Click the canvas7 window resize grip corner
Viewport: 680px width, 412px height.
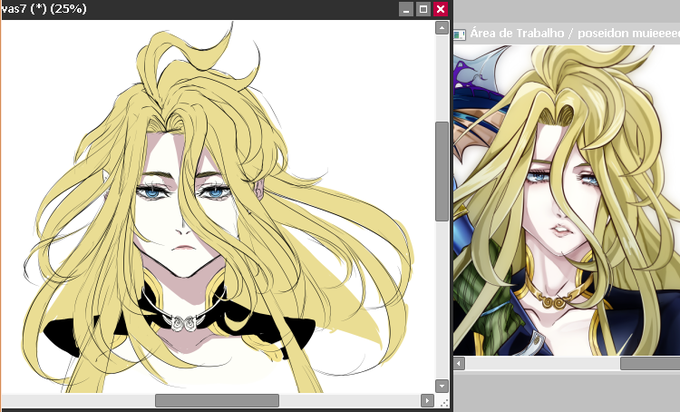coord(444,401)
